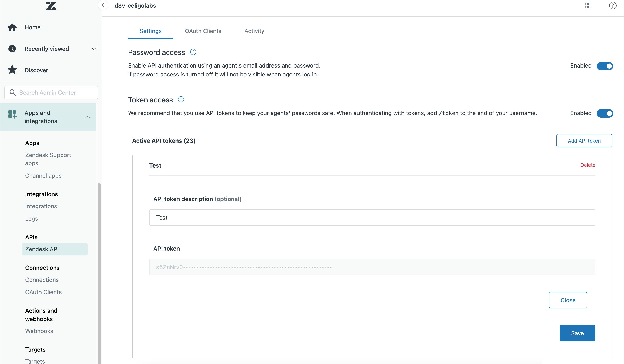Screen dimensions: 624x364
Task: Collapse sidebar with the back chevron
Action: (x=103, y=5)
